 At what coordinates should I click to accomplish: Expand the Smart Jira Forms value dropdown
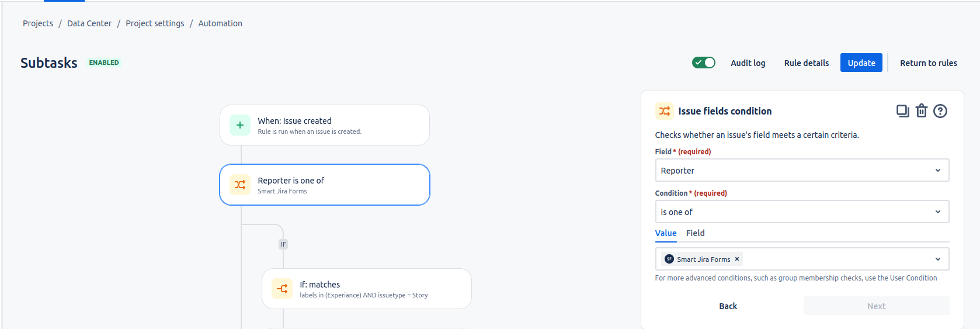pos(937,259)
